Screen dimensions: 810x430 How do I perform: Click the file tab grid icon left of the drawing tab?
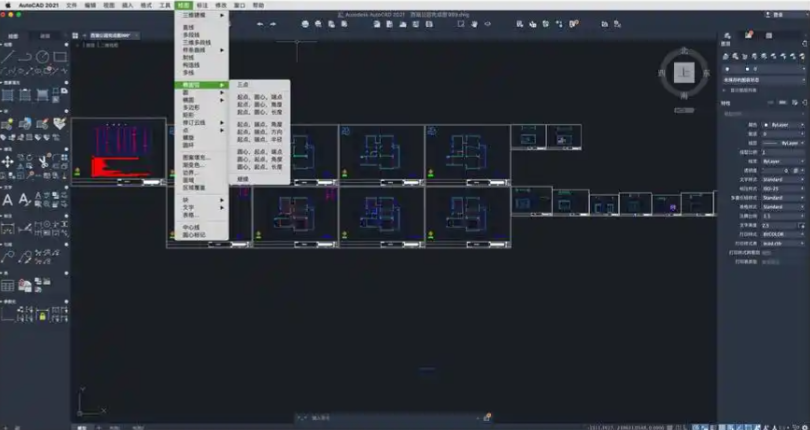[x=75, y=36]
